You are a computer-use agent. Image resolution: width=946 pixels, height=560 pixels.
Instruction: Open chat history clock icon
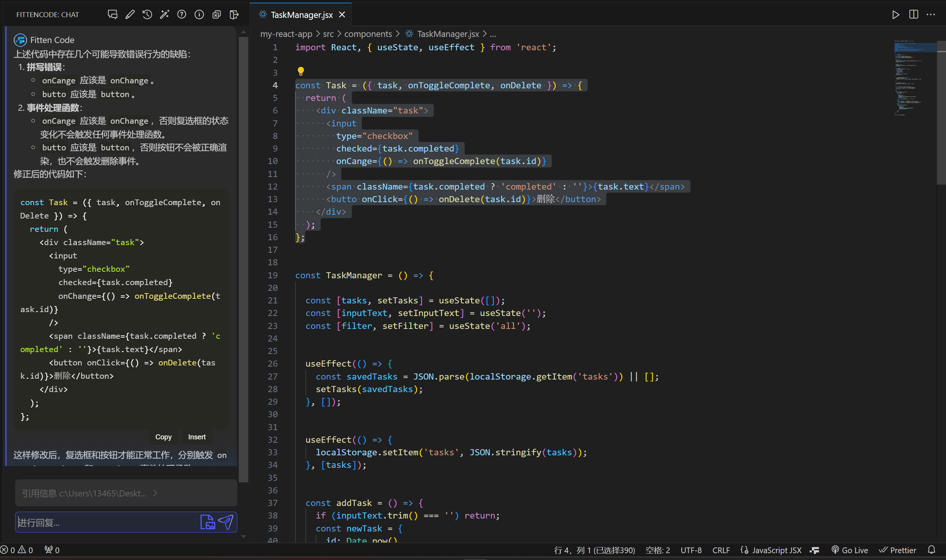pos(147,14)
